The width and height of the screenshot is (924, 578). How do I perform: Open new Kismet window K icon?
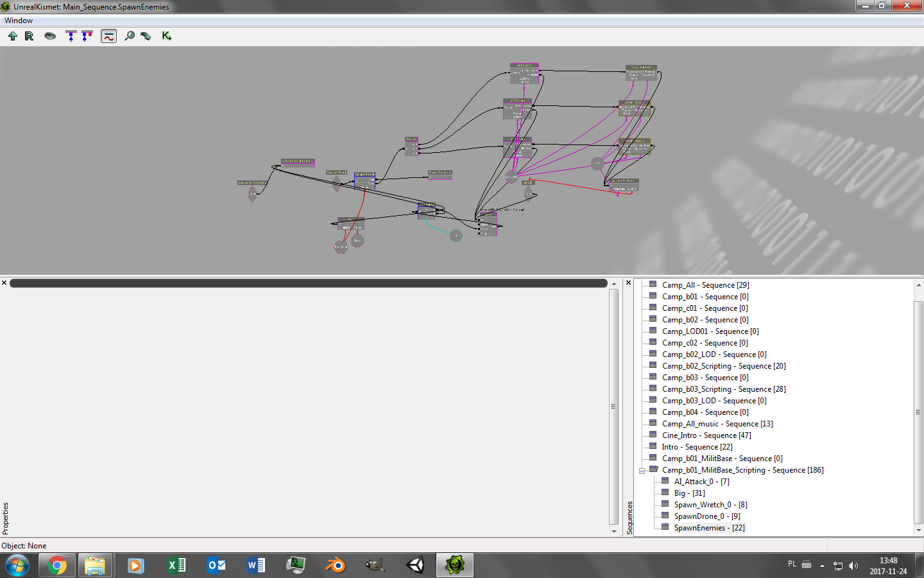click(x=166, y=36)
